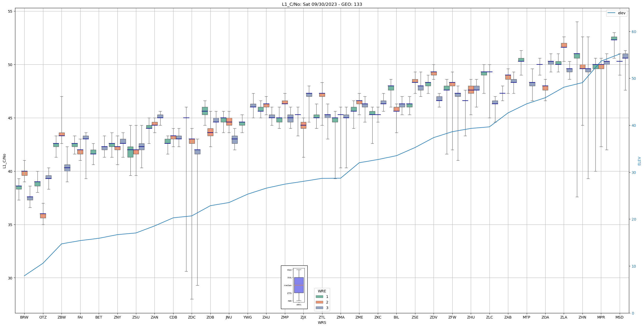Click the 'ZMA' x-axis label

[341, 317]
